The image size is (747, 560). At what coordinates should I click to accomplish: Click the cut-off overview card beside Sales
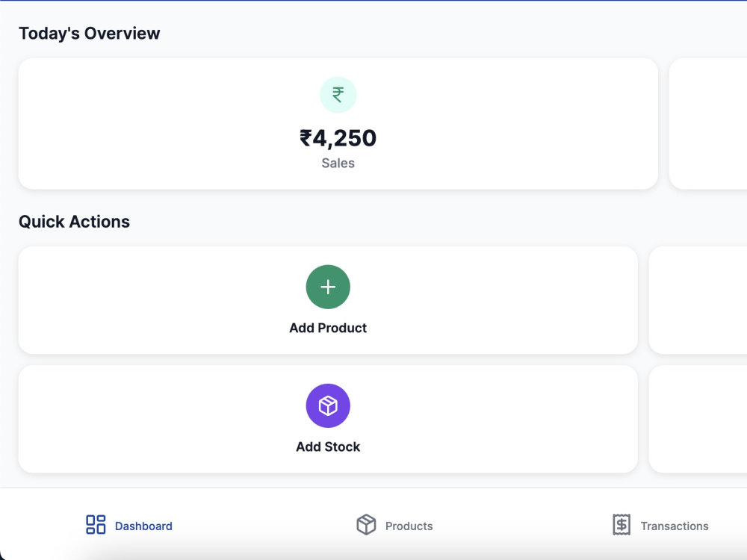[708, 124]
